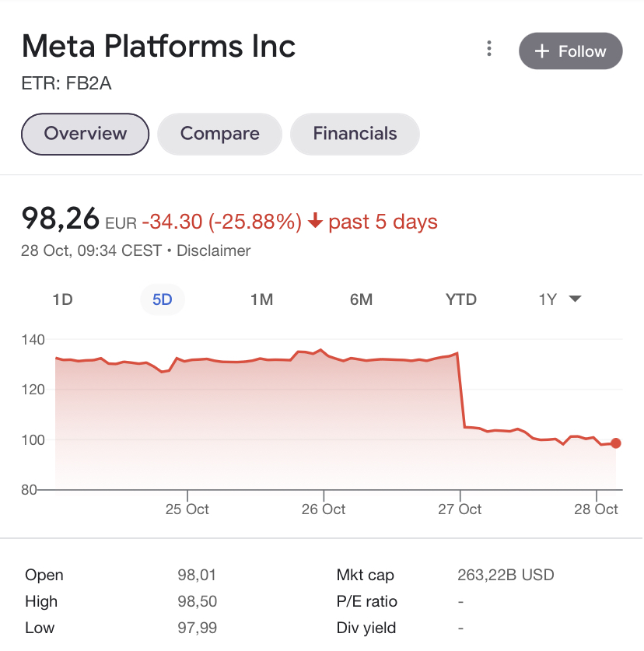Click the 26 Oct marker on chart axis
Screen dimensions: 644x651
[x=324, y=509]
